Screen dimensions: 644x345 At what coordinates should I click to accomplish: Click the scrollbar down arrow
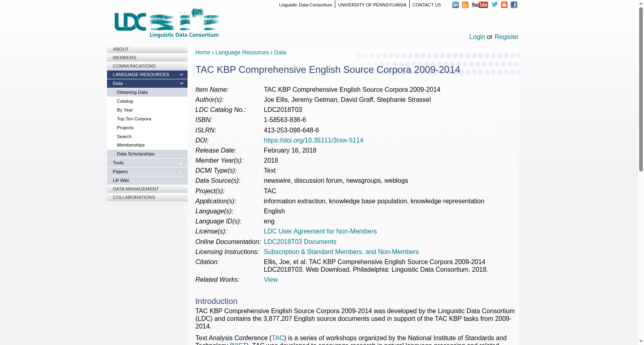(x=641, y=341)
